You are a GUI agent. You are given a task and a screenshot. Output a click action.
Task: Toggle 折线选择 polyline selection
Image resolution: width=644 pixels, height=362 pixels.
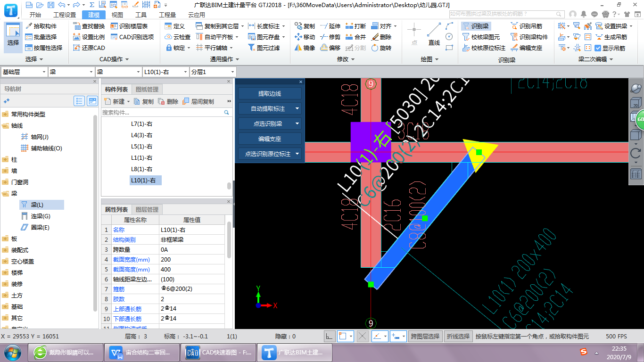pos(458,336)
